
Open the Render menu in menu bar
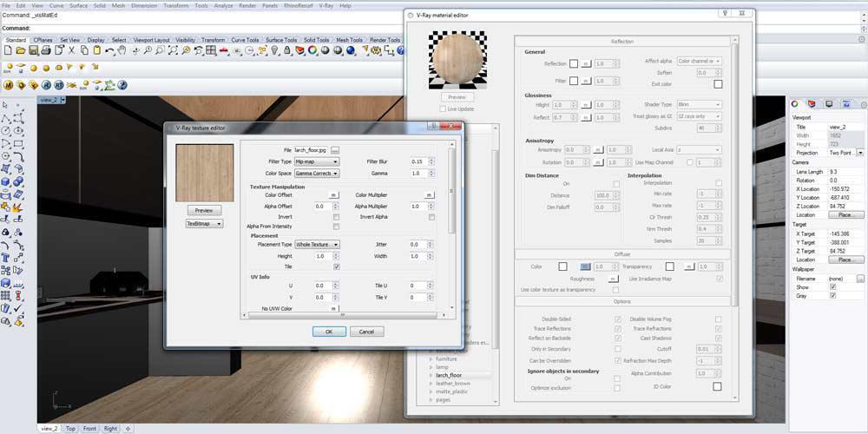(x=247, y=5)
